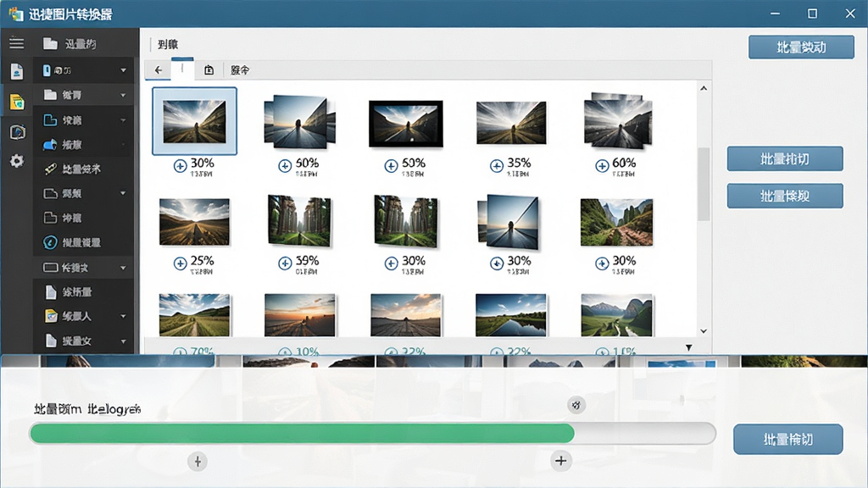Click the lower of the two middle-right blue buttons
Screen dimensions: 868x488
[785, 196]
